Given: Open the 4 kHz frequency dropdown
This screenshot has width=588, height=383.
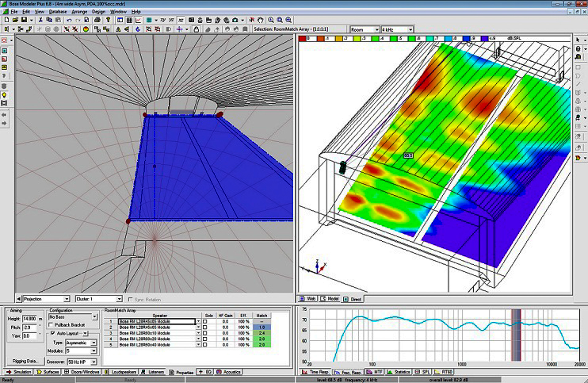Looking at the screenshot, I should 410,29.
